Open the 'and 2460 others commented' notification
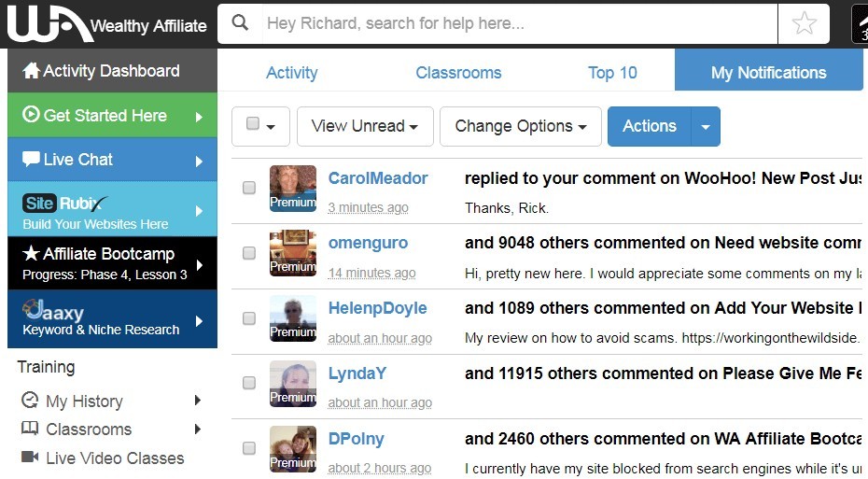 coord(664,439)
